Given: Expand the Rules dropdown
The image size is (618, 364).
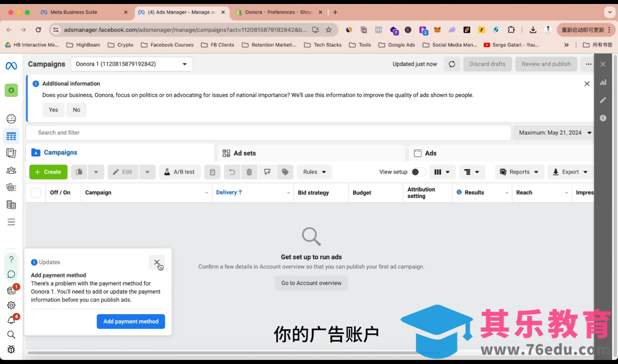Looking at the screenshot, I should pos(314,172).
